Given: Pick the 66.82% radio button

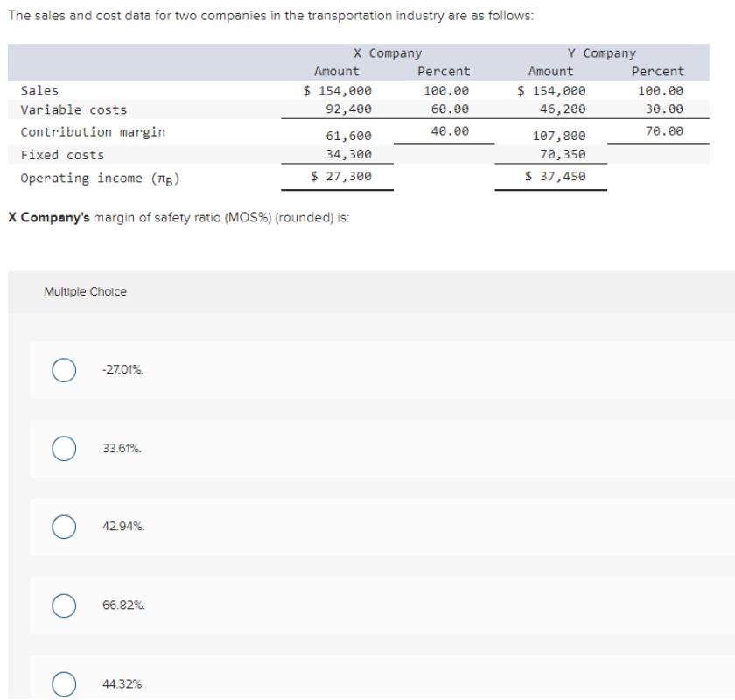Looking at the screenshot, I should pyautogui.click(x=63, y=605).
